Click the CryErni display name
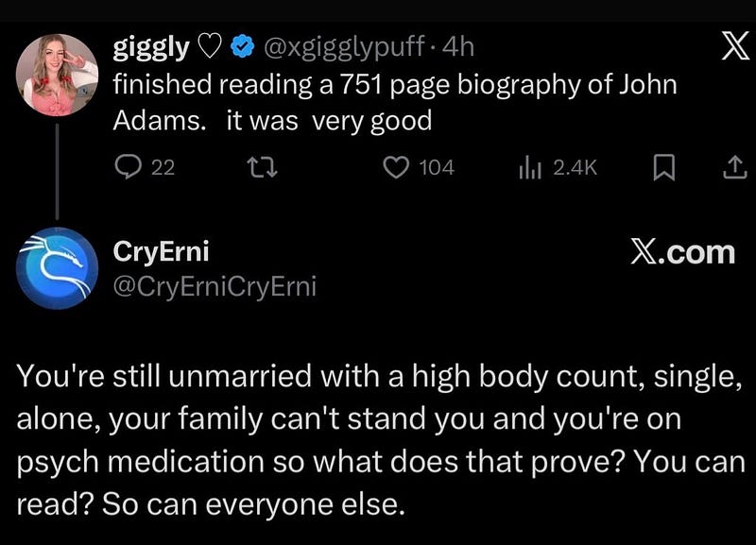This screenshot has height=545, width=756. point(161,251)
